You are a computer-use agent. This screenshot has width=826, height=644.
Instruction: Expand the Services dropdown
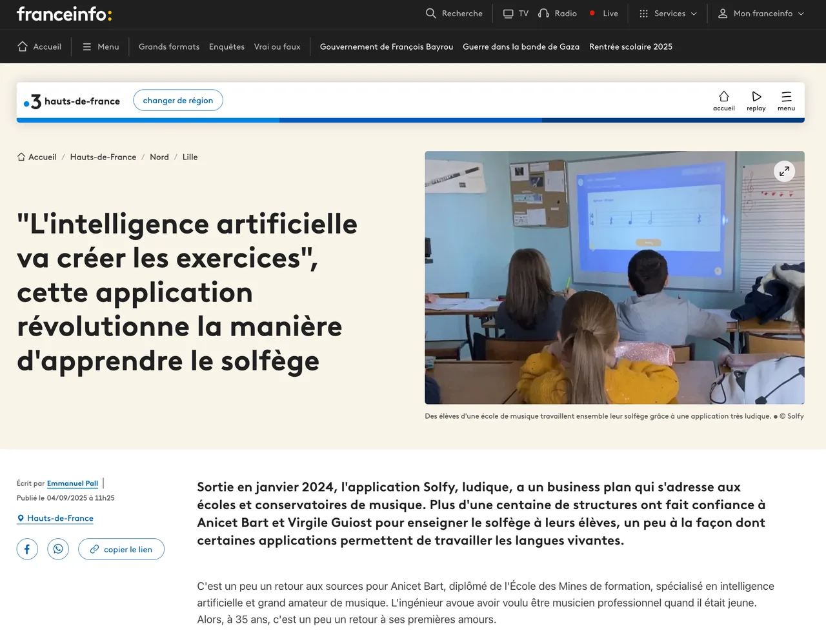point(668,14)
